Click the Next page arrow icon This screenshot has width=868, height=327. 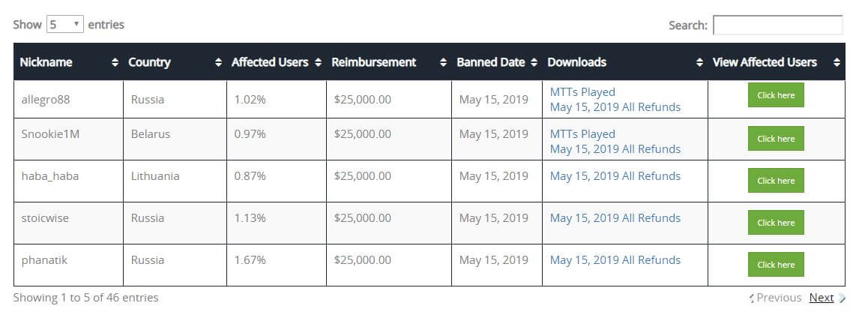(843, 298)
